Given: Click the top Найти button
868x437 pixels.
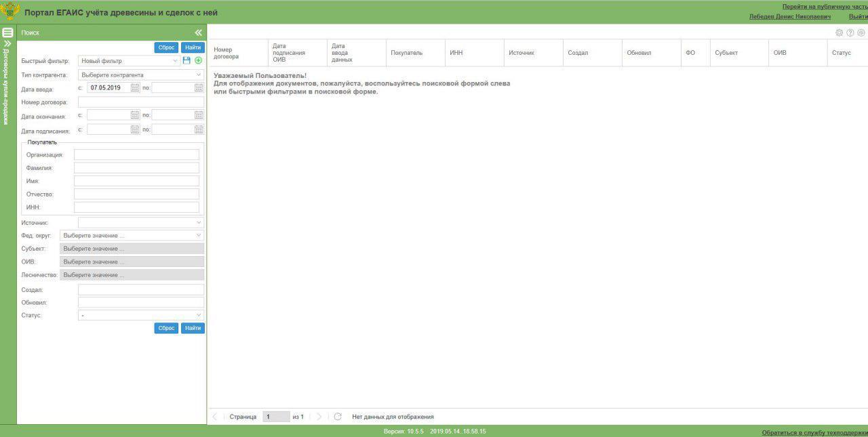Looking at the screenshot, I should (x=193, y=47).
